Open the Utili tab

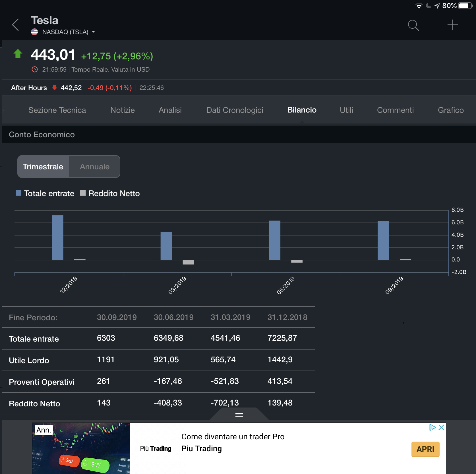(x=346, y=110)
